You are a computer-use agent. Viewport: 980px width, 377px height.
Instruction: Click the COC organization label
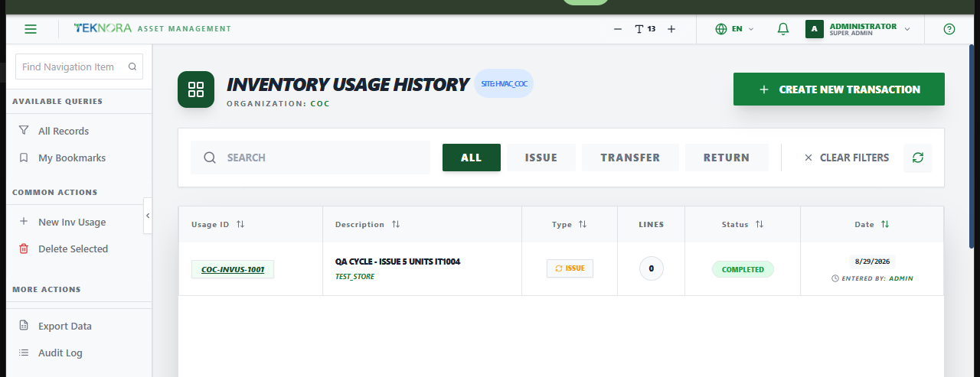pos(320,103)
